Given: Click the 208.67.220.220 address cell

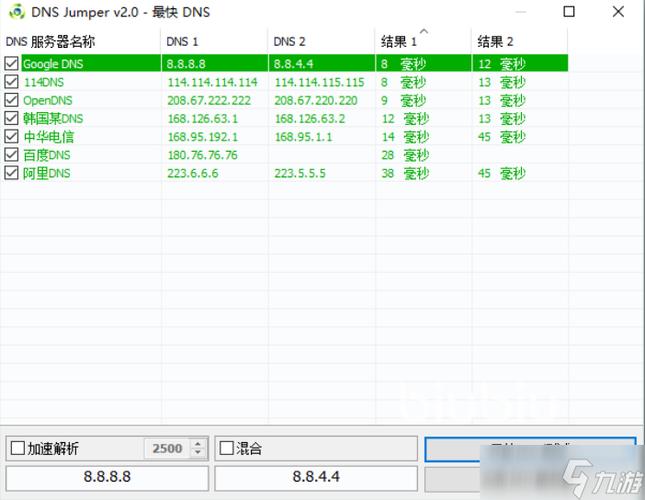Looking at the screenshot, I should tap(316, 100).
